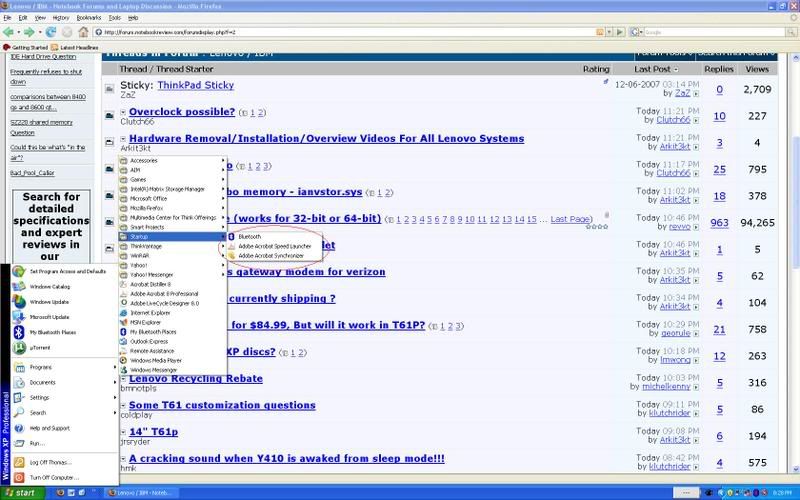
Task: Click in the URL address bar
Action: click(x=344, y=32)
